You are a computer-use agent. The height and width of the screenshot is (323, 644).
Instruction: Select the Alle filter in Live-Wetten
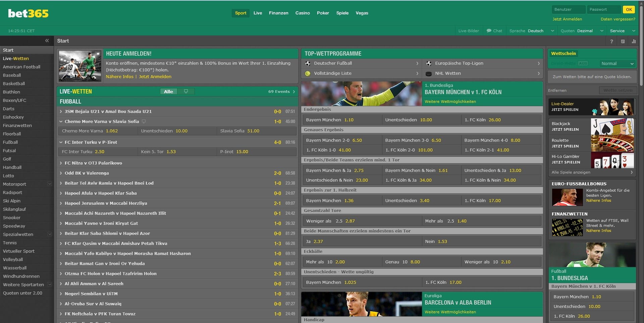pos(168,91)
